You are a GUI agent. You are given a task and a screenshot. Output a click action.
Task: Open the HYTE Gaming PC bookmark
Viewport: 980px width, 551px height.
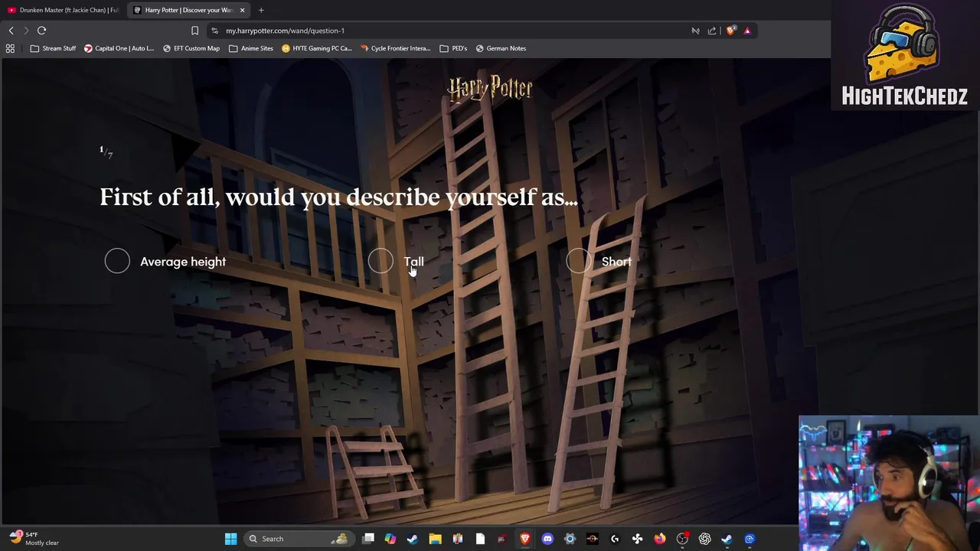coord(316,48)
